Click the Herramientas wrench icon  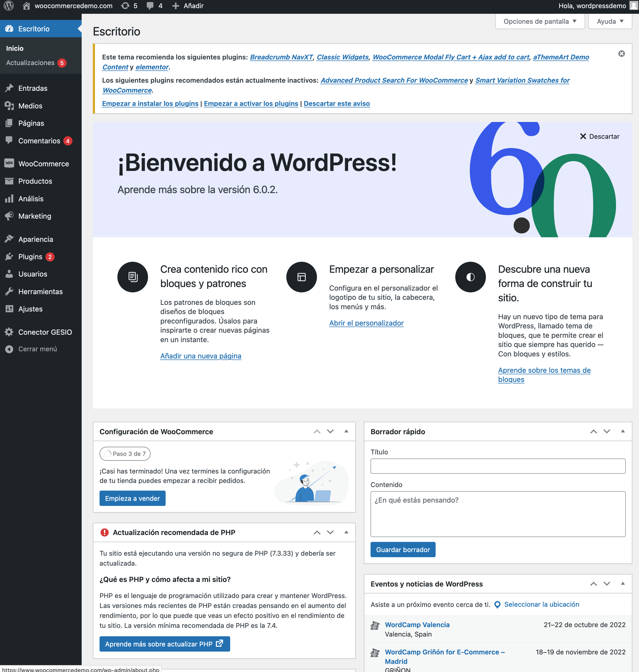point(9,292)
